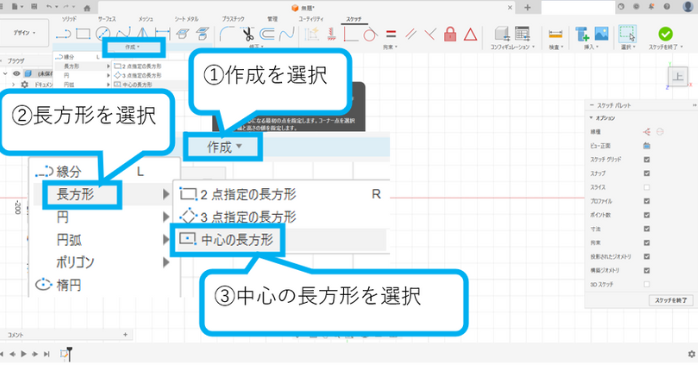The width and height of the screenshot is (698, 365).
Task: Switch to the プラスチック tab
Action: click(x=233, y=19)
